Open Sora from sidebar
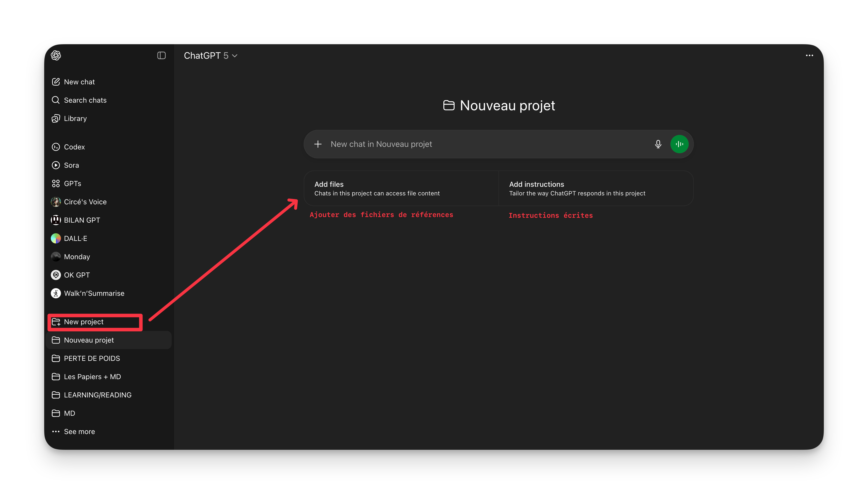The width and height of the screenshot is (868, 494). tap(71, 165)
